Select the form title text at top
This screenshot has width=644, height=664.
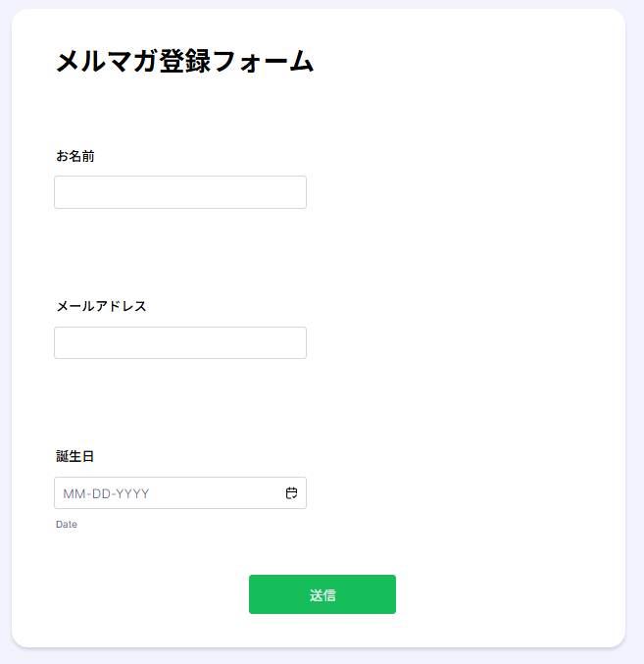184,62
